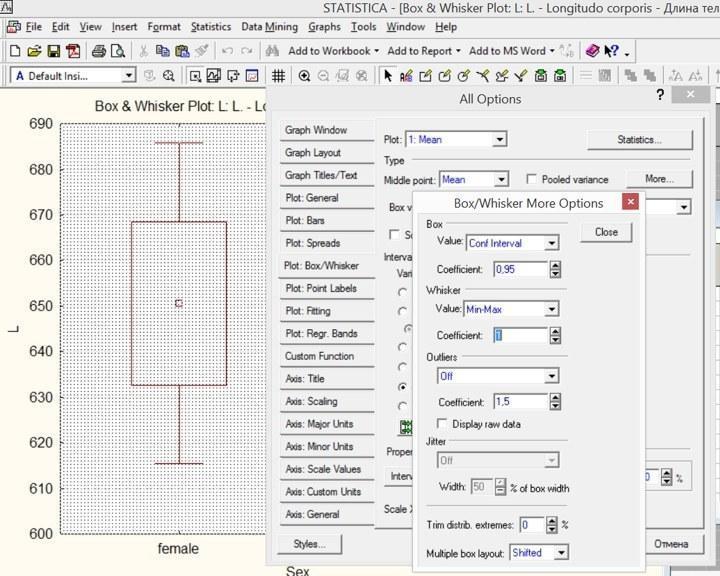Toggle the gridlines icon in graph toolbar

278,76
